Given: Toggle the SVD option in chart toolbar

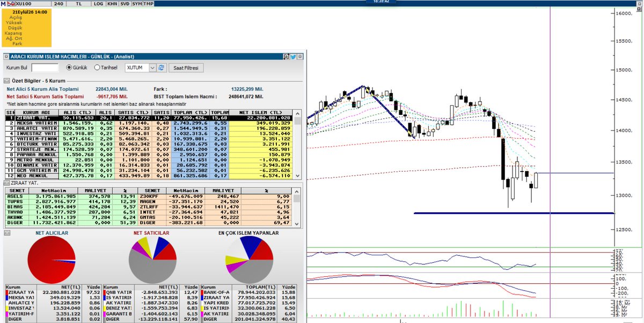Looking at the screenshot, I should point(125,3).
